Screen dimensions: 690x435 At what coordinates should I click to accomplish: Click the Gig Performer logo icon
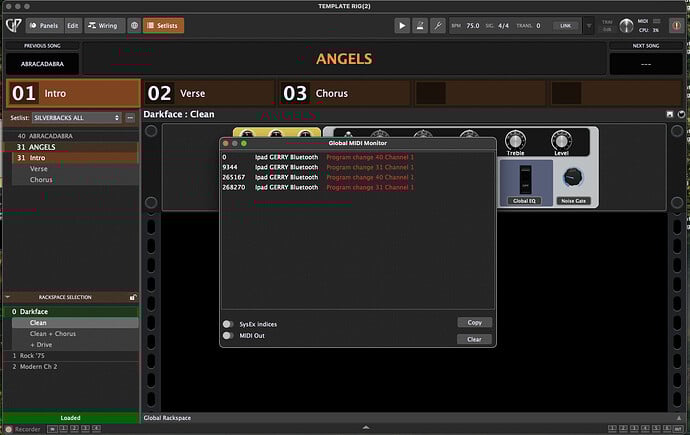(x=14, y=25)
